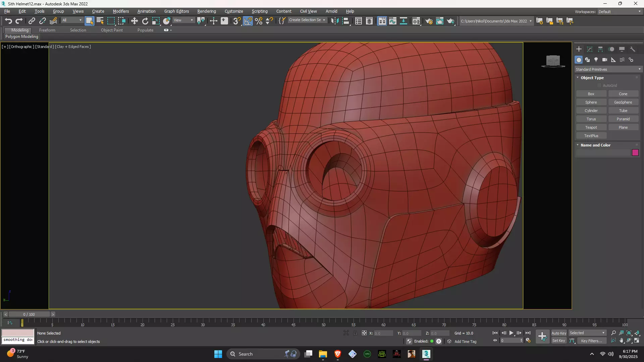Toggle Angle Snap on the toolbar

[248, 21]
